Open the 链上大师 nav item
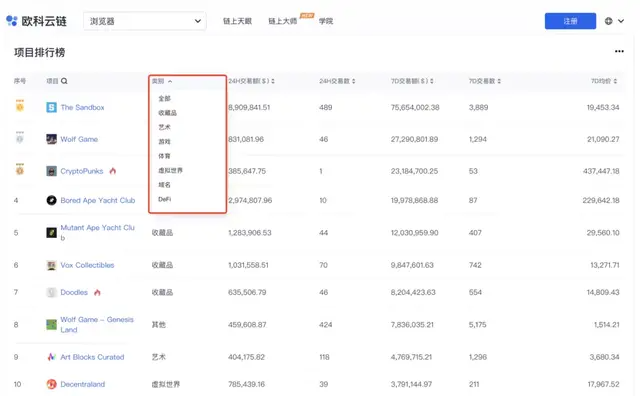Viewport: 640px width, 396px height. (282, 21)
